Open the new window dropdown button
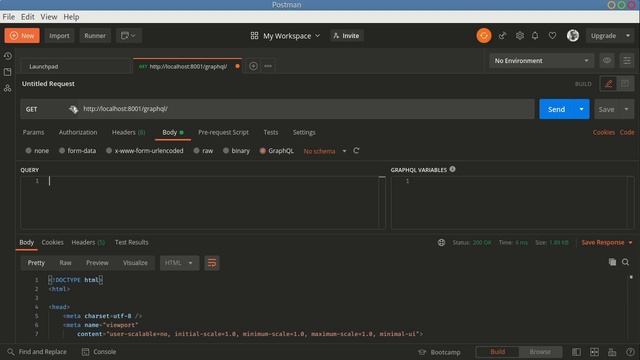 128,36
